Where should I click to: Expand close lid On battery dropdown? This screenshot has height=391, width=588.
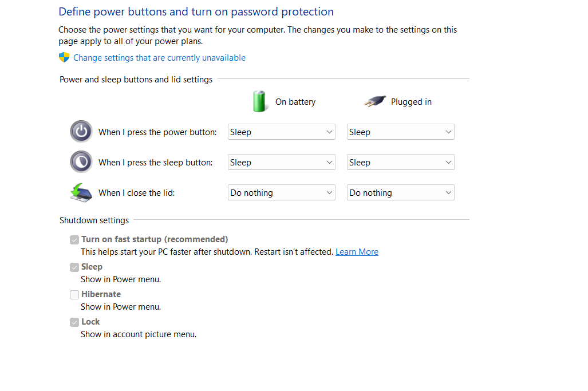[281, 192]
